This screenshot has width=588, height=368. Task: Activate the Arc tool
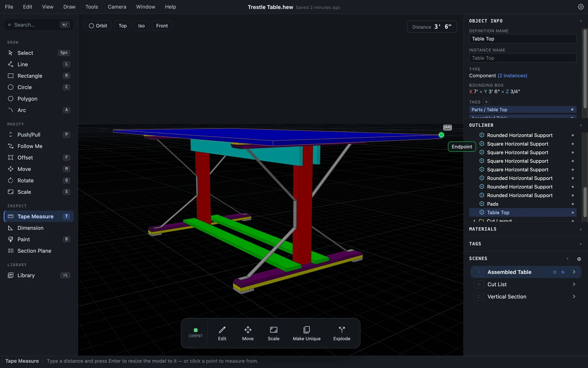point(39,110)
